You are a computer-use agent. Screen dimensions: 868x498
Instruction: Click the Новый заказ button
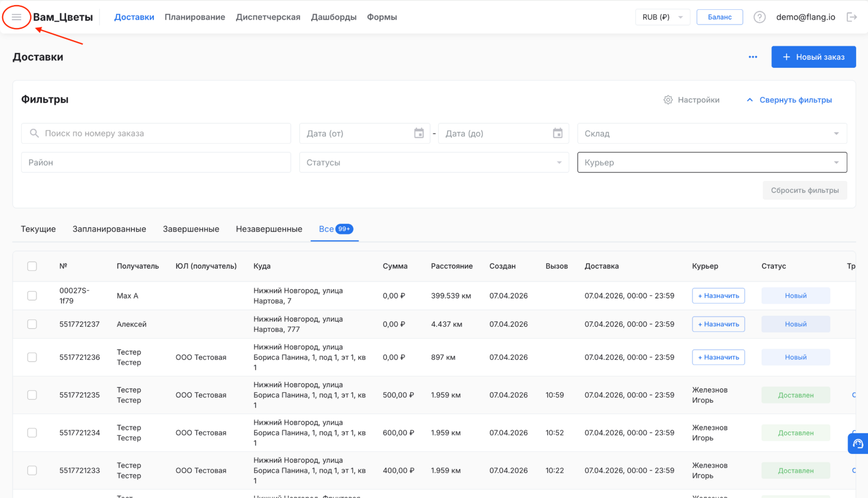click(813, 57)
